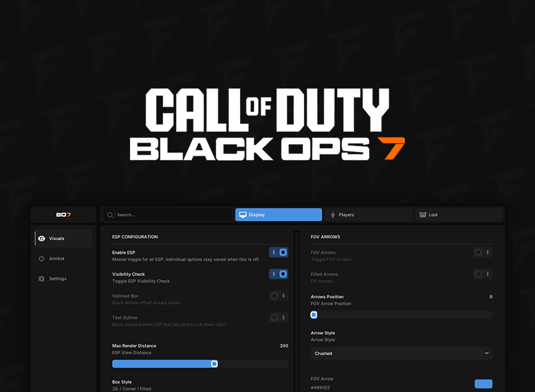
Task: Focus the Search input field
Action: point(168,215)
